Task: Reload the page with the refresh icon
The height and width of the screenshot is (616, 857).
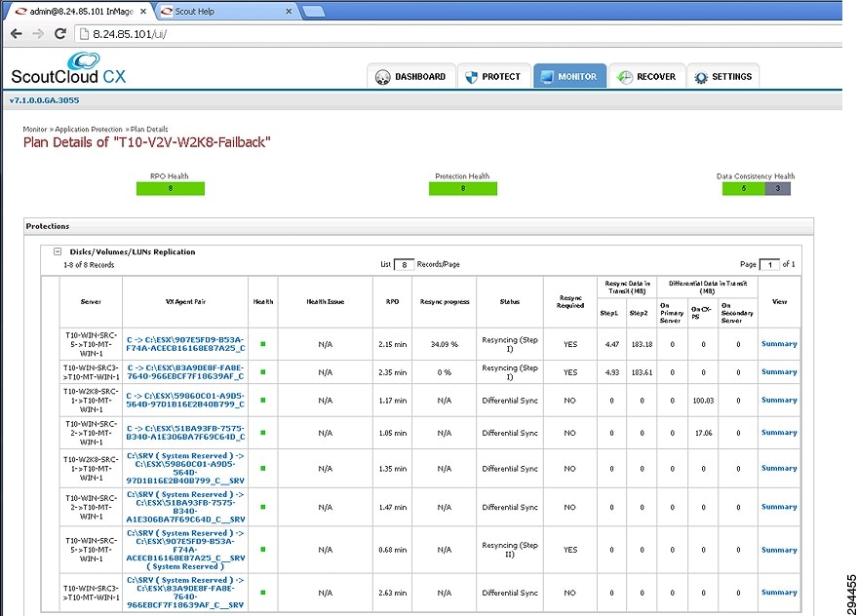Action: pos(60,34)
